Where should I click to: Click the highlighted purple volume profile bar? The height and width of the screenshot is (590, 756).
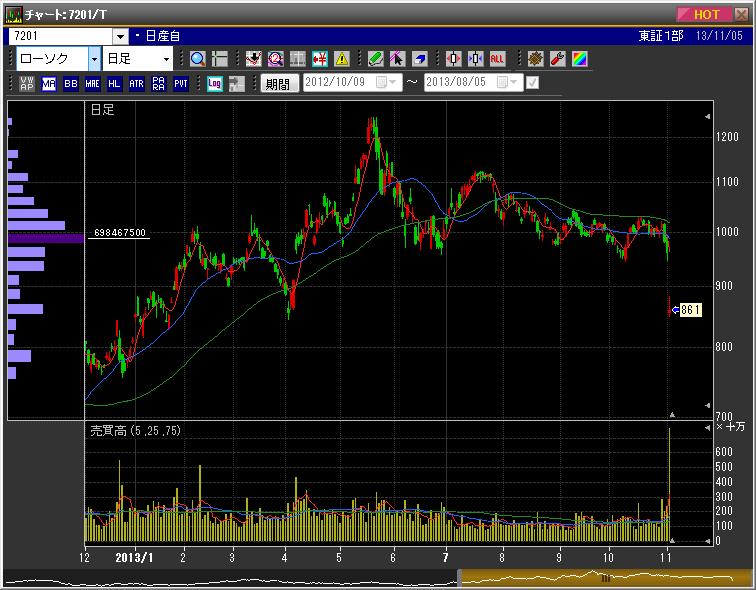[x=46, y=238]
